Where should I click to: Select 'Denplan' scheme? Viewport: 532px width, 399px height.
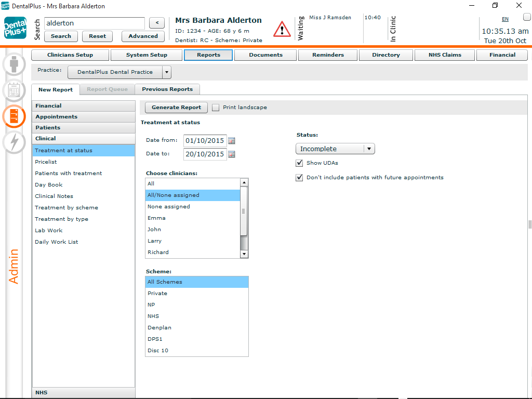[x=197, y=328]
